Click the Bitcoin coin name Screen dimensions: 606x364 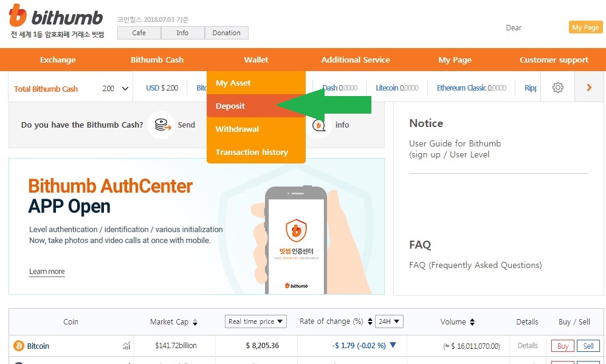[38, 346]
